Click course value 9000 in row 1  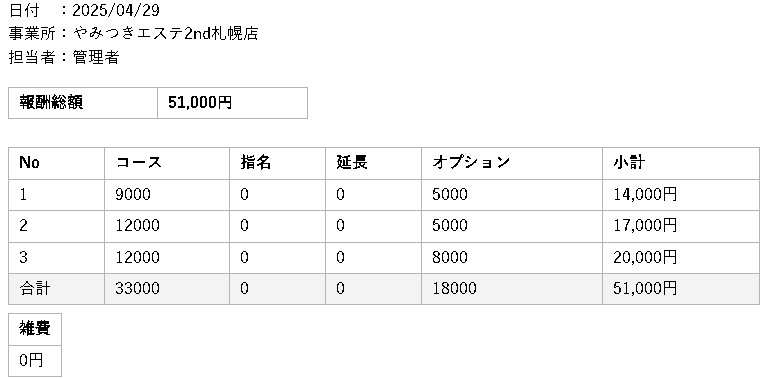click(133, 195)
